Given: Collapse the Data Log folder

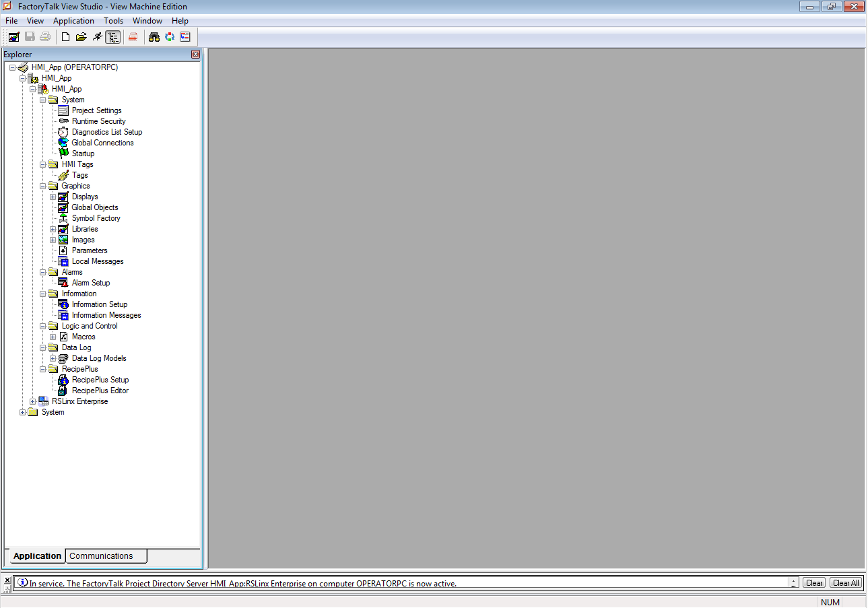Looking at the screenshot, I should tap(43, 347).
